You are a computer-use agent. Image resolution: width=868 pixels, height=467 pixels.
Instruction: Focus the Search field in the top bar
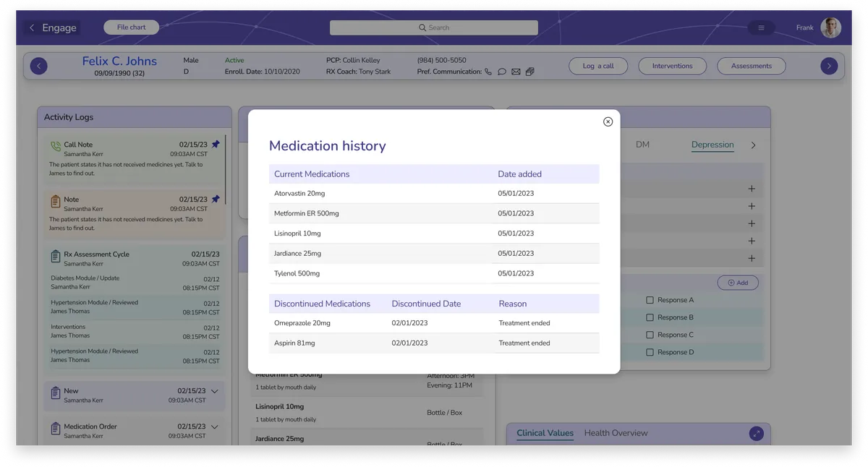(434, 27)
